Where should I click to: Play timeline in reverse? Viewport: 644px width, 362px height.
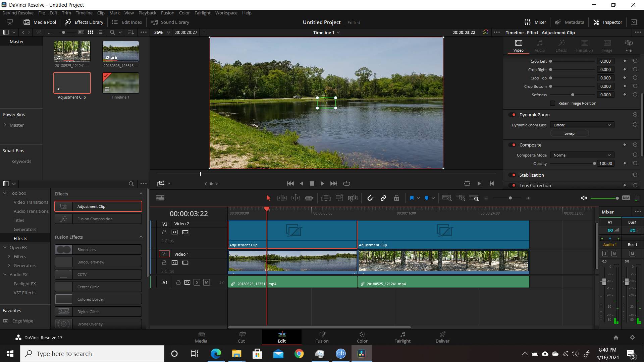tap(302, 183)
